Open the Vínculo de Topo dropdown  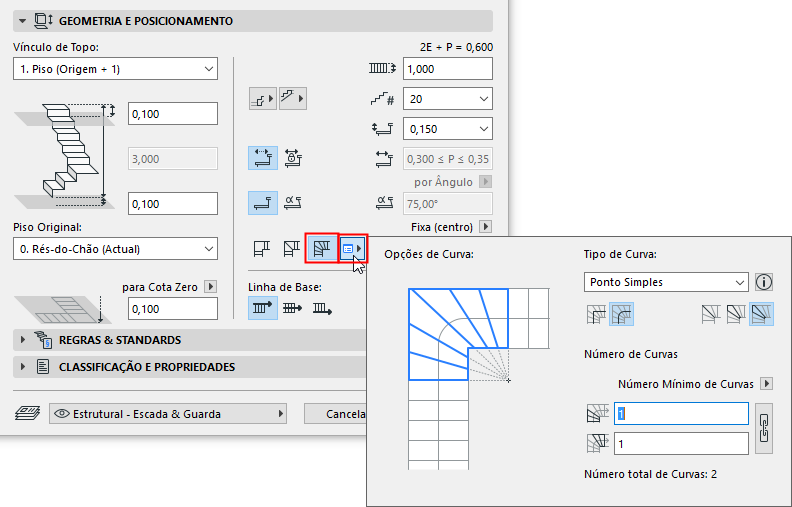click(x=116, y=69)
